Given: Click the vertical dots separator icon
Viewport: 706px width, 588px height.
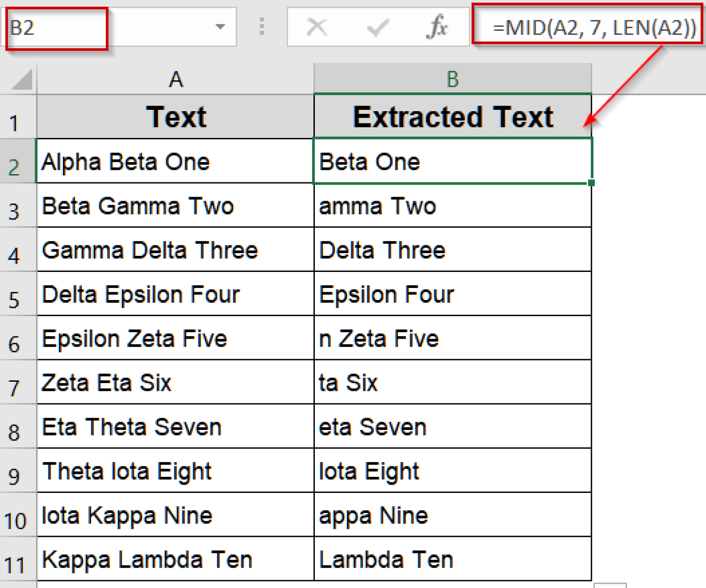Looking at the screenshot, I should coord(262,27).
